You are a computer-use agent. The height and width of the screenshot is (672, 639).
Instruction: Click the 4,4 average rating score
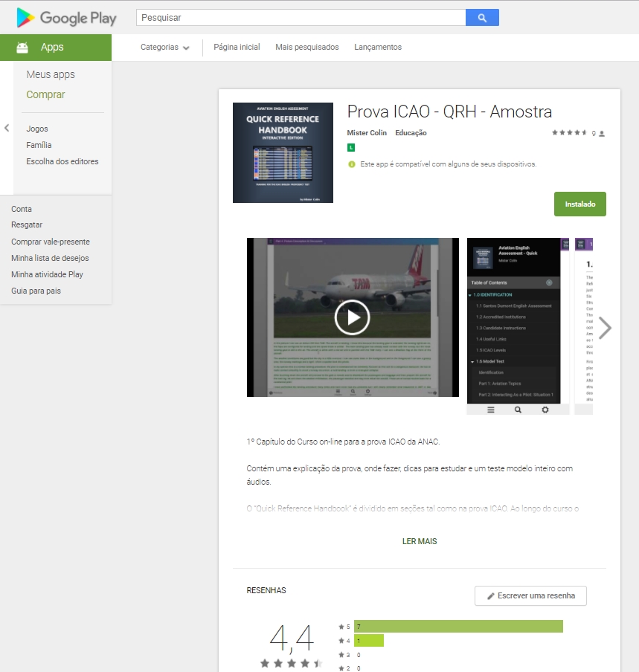click(292, 638)
